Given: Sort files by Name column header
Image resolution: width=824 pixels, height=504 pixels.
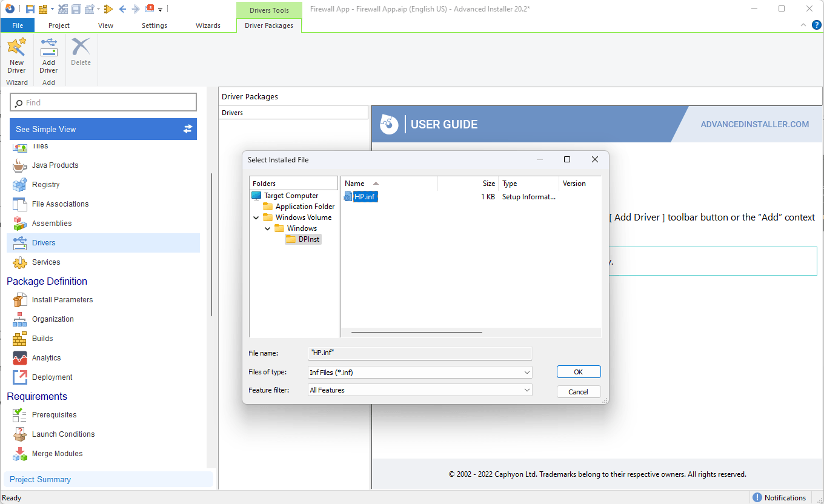Looking at the screenshot, I should pyautogui.click(x=390, y=184).
